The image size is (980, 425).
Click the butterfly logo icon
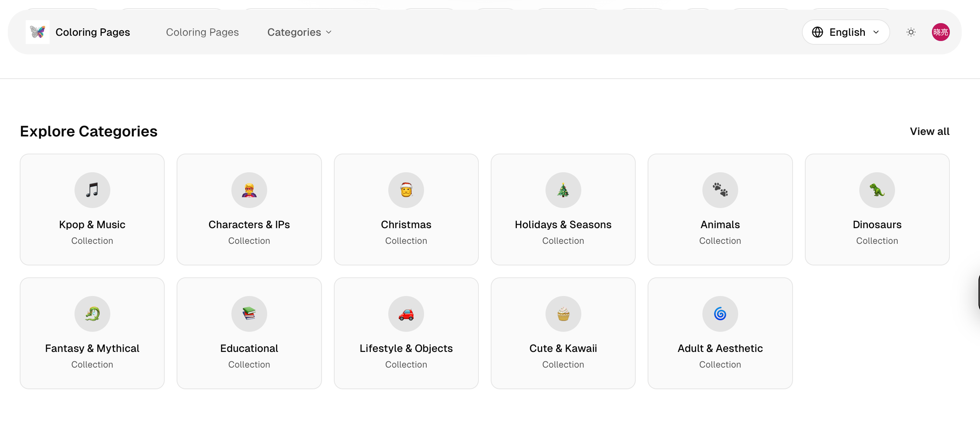pyautogui.click(x=37, y=32)
